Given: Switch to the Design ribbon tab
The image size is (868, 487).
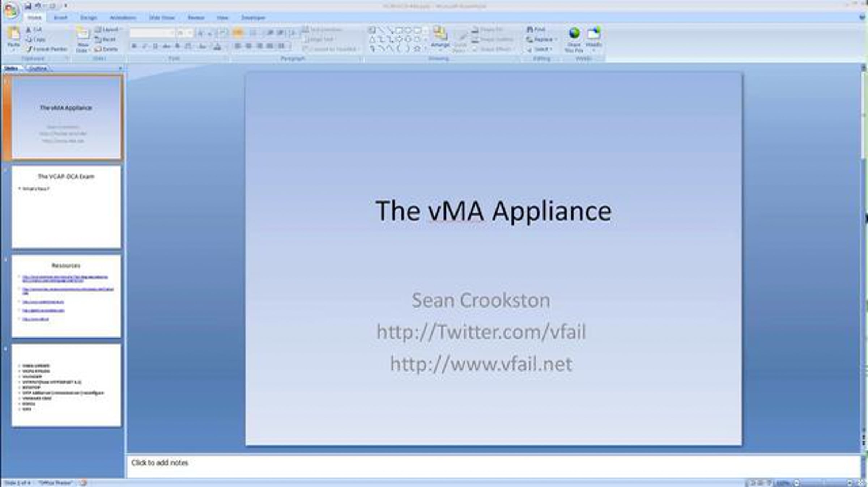Looking at the screenshot, I should click(88, 17).
